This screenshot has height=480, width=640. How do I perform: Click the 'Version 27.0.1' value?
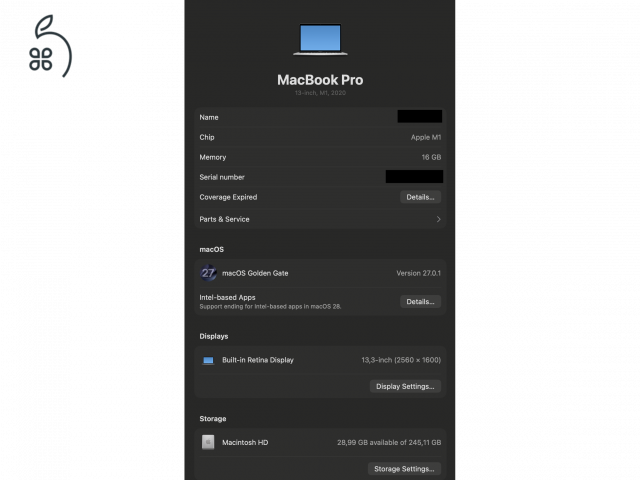coord(418,273)
